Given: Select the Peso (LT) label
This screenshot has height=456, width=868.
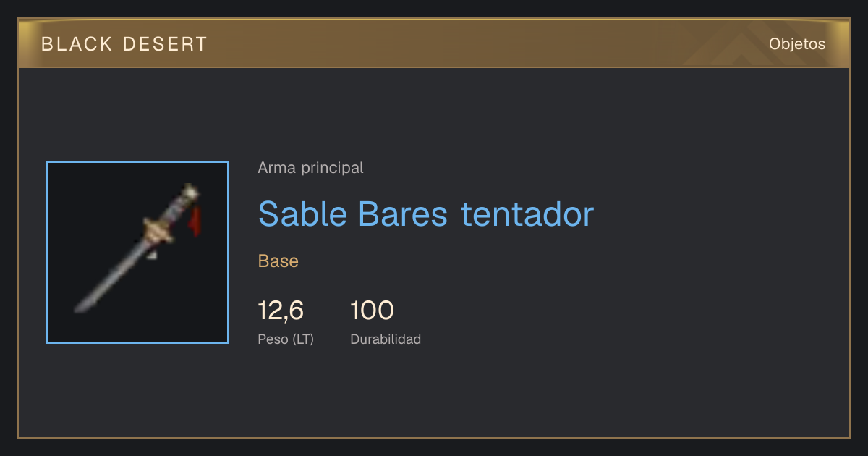Looking at the screenshot, I should click(286, 339).
